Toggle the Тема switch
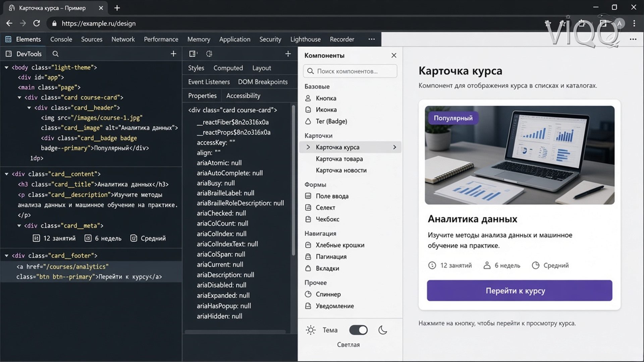The width and height of the screenshot is (644, 362). pyautogui.click(x=358, y=330)
